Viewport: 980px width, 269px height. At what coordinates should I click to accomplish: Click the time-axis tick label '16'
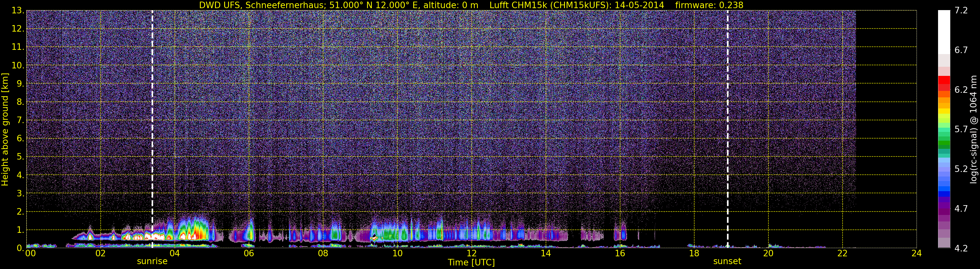point(620,253)
